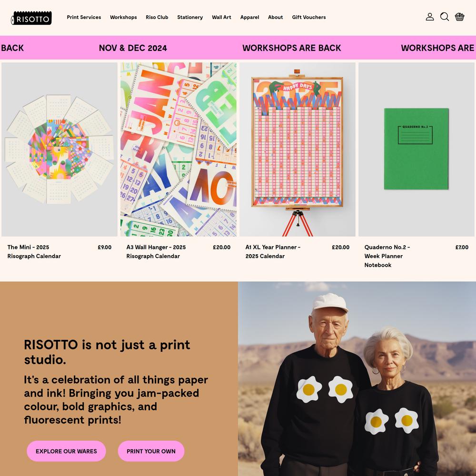Open the Print Services menu
The width and height of the screenshot is (476, 476).
click(84, 17)
